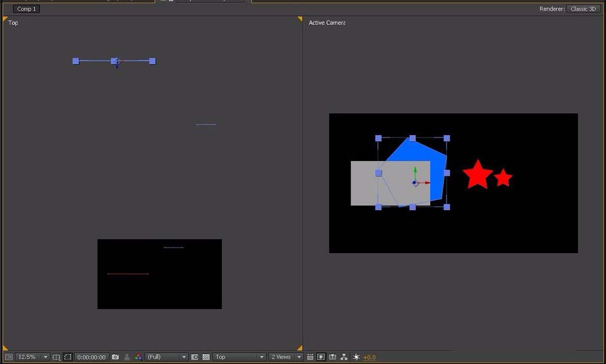The width and height of the screenshot is (606, 364).
Task: Toggle pixel aspect ratio correction
Action: [310, 357]
